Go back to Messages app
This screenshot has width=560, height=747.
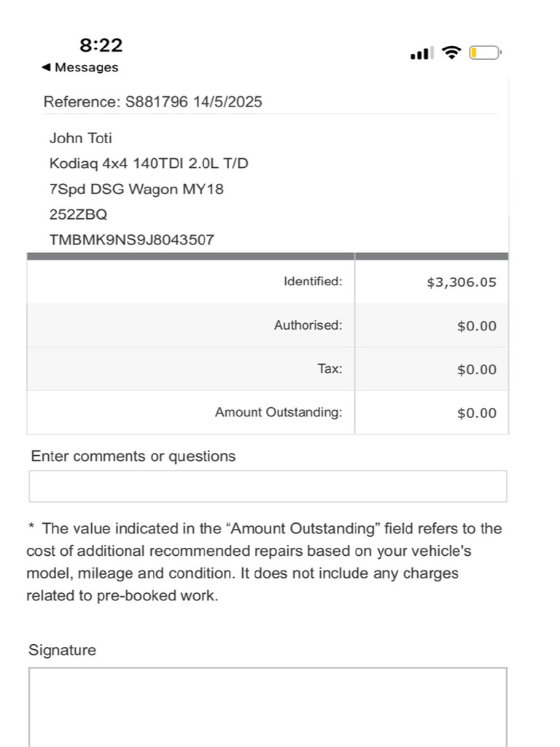click(x=80, y=67)
